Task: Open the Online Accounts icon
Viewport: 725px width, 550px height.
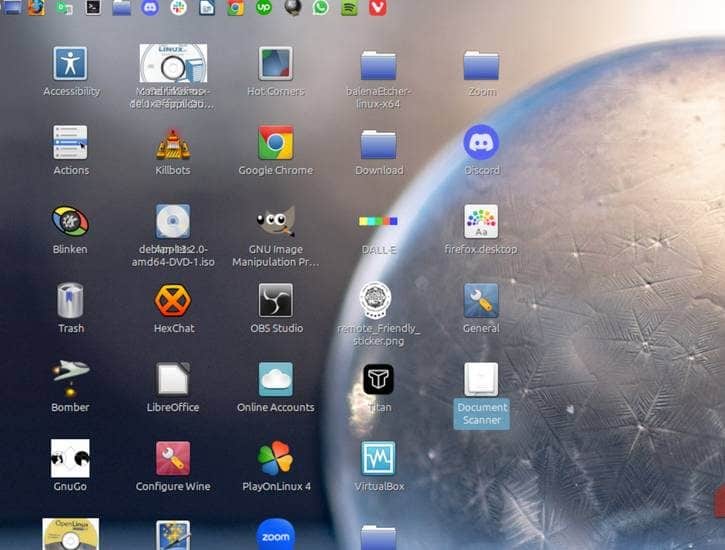Action: (x=276, y=379)
